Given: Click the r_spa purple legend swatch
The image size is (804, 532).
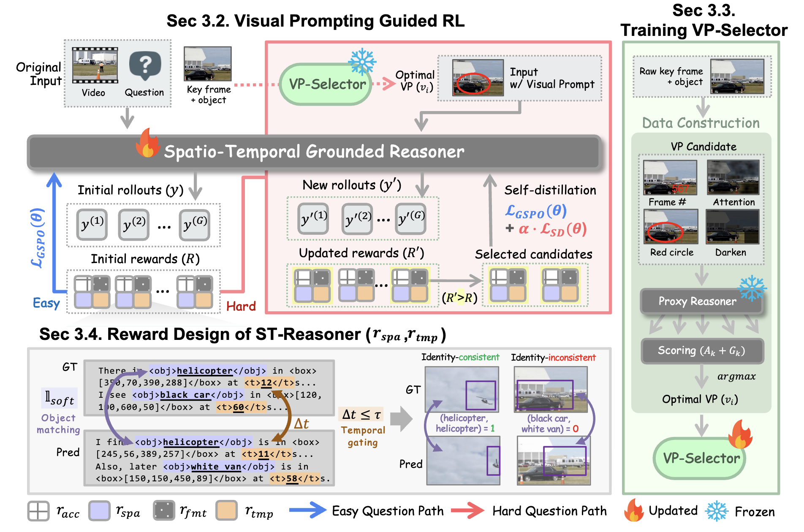Looking at the screenshot, I should pos(99,511).
